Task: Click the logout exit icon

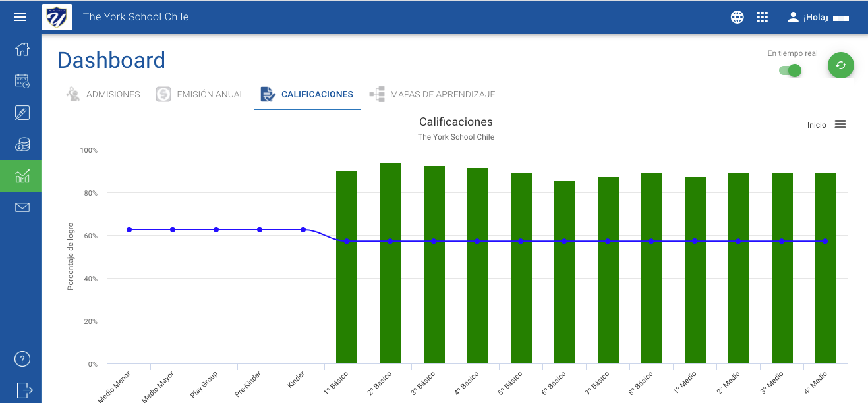Action: [23, 389]
